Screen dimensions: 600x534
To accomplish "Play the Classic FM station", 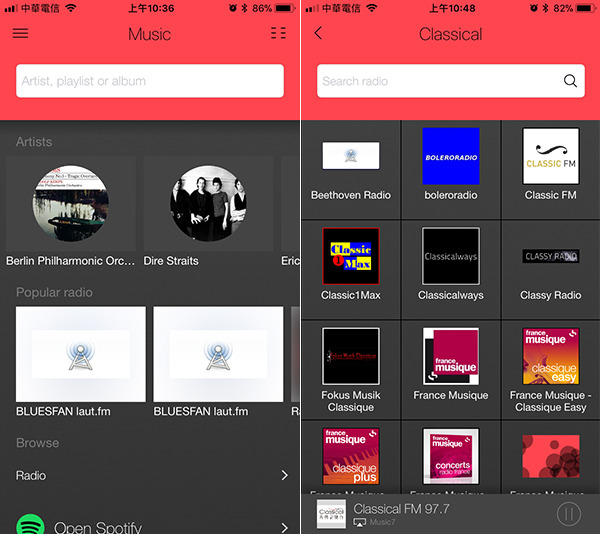I will click(551, 156).
